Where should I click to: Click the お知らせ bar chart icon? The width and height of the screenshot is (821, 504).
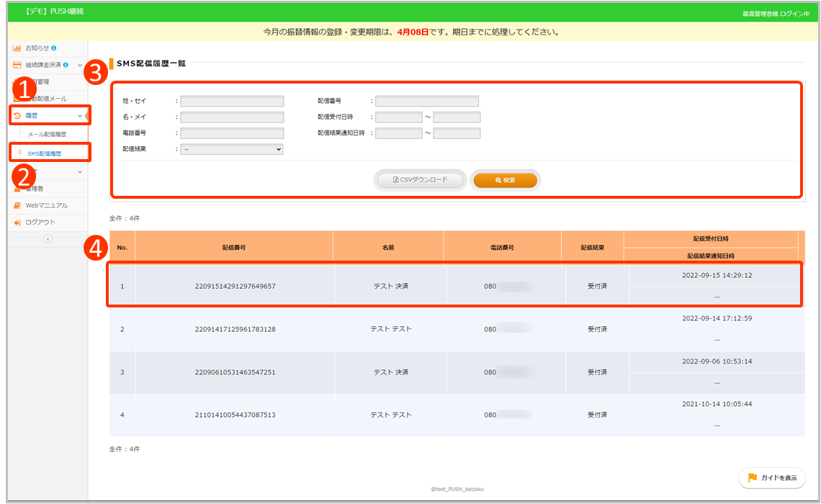[x=17, y=48]
